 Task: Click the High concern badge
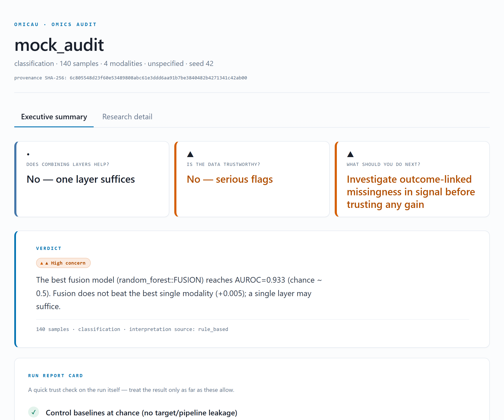point(63,263)
